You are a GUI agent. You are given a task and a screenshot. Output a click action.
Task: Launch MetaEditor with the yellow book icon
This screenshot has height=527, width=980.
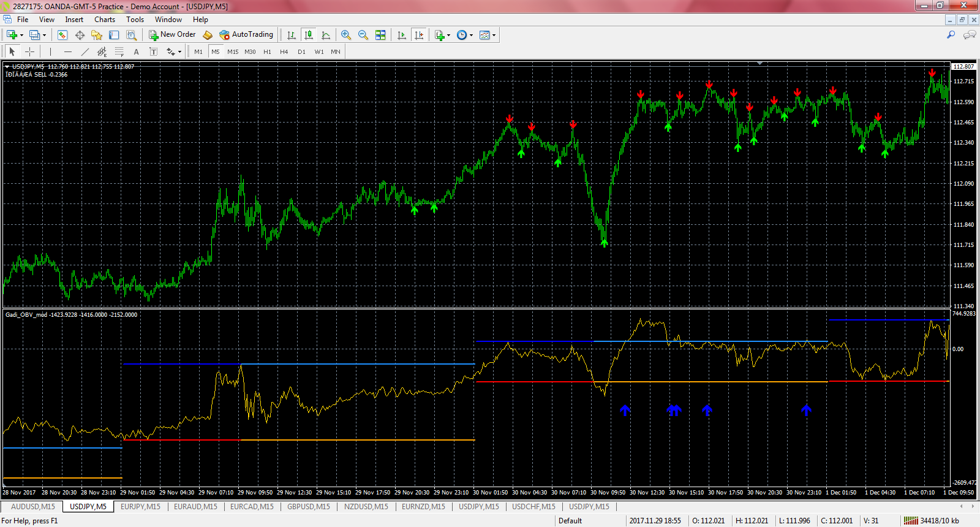coord(208,35)
